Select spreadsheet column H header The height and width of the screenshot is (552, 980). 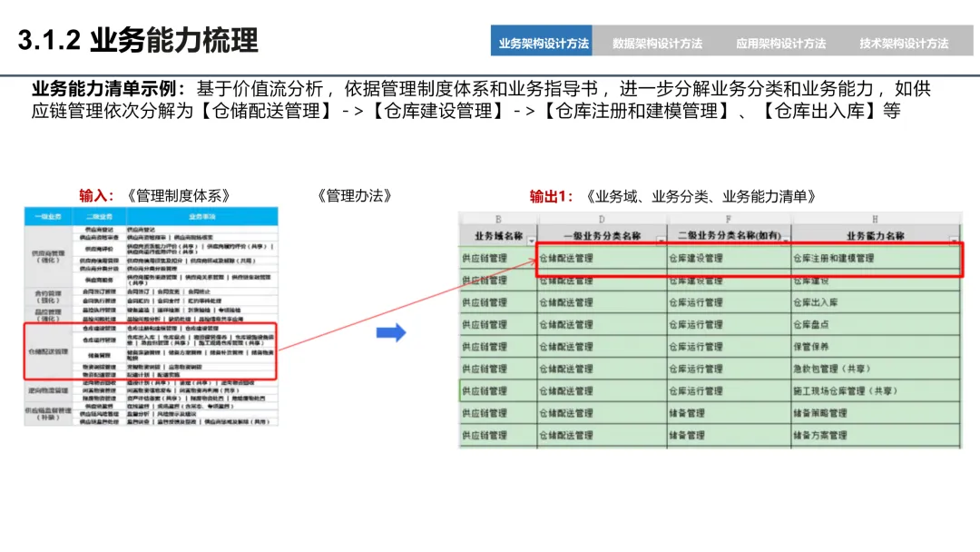coord(875,219)
